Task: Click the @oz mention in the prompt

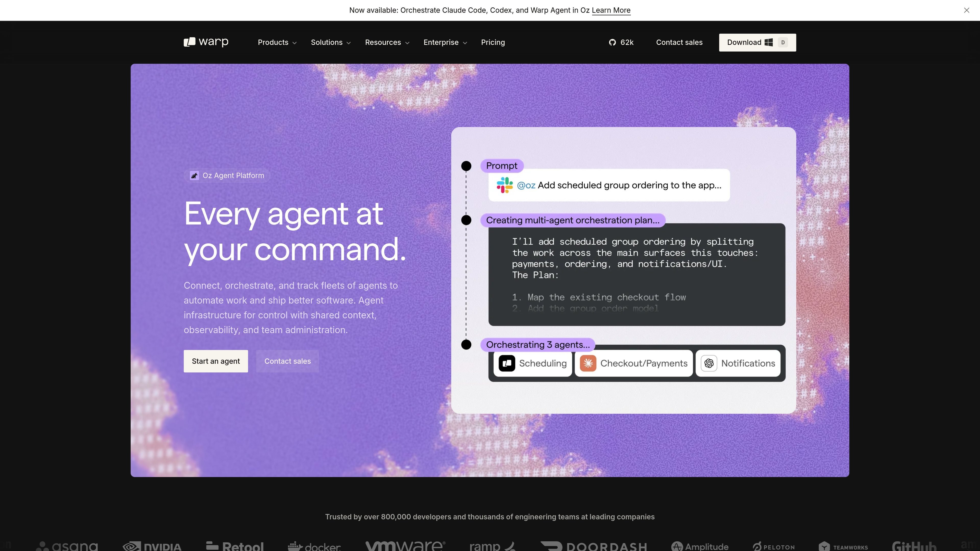Action: click(526, 185)
